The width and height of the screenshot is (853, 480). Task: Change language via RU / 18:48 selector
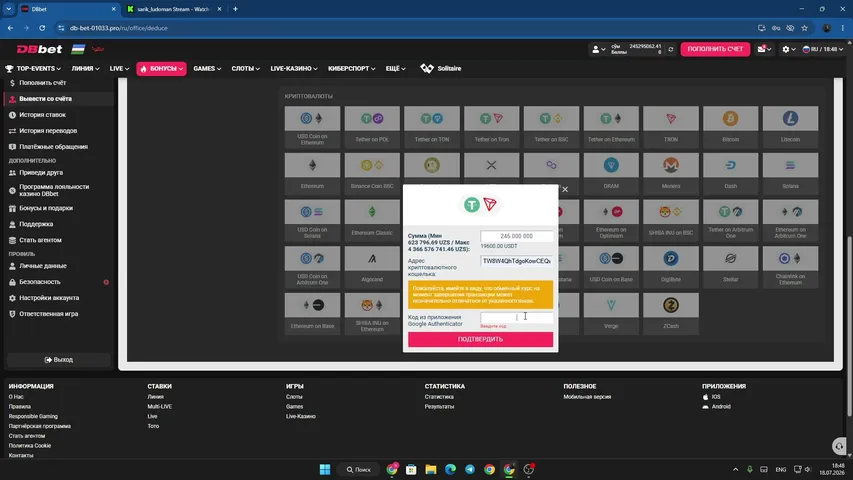tap(823, 49)
